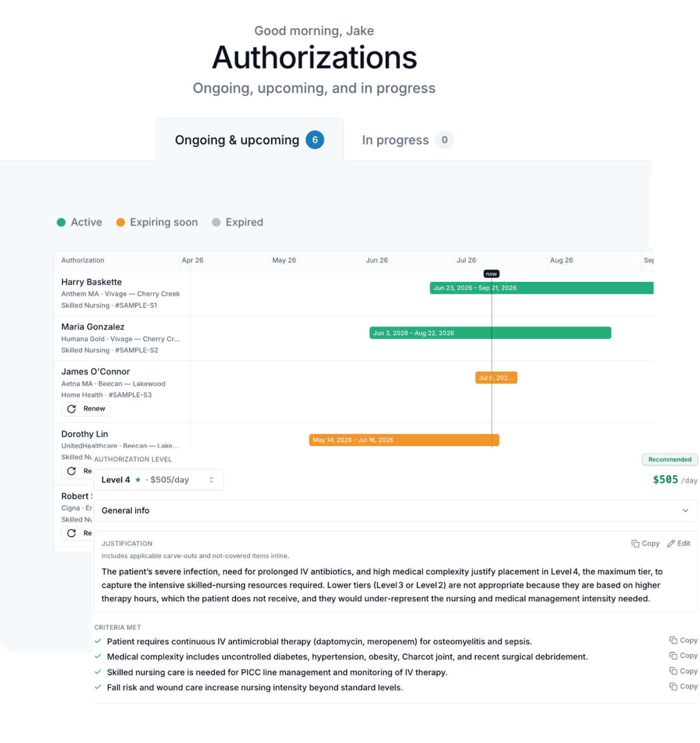
Task: Renew James O'Connor's authorization
Action: 86,409
